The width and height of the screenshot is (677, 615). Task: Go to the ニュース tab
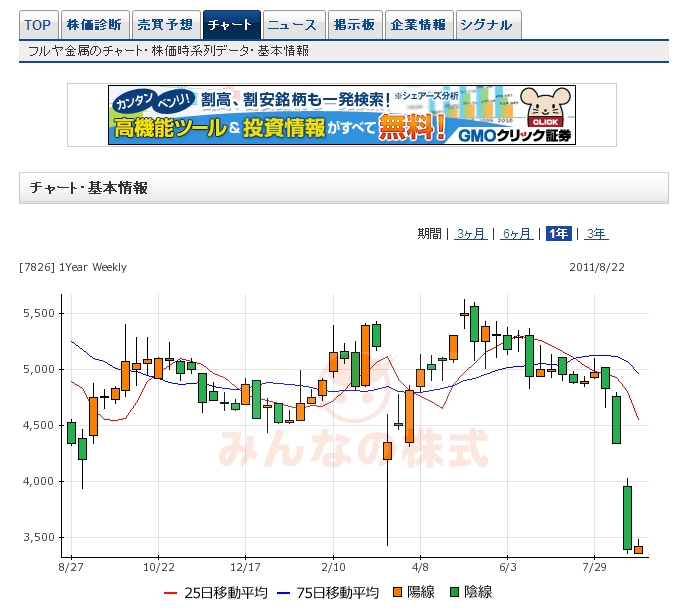coord(293,25)
